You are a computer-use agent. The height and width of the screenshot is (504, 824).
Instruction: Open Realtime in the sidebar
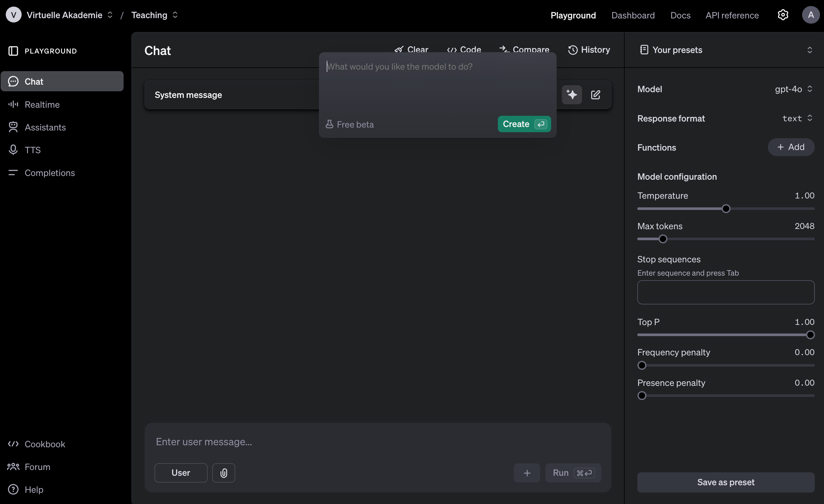pos(42,105)
